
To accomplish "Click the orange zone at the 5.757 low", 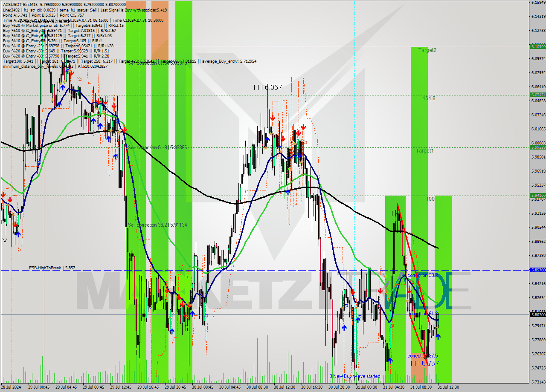I will pos(419,368).
